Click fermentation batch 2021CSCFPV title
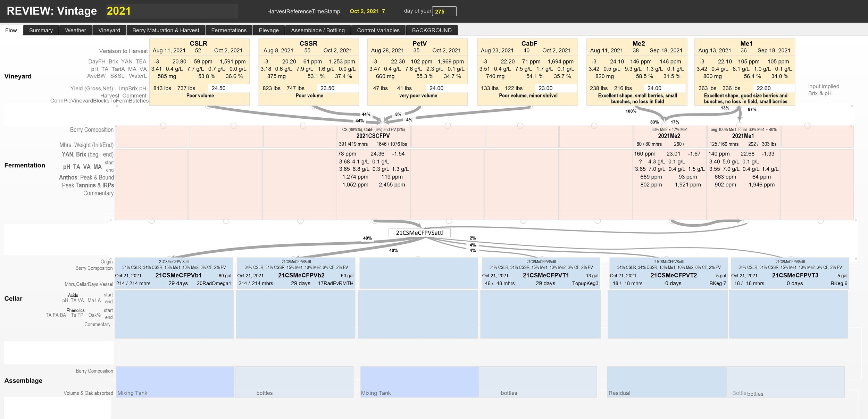 point(373,136)
